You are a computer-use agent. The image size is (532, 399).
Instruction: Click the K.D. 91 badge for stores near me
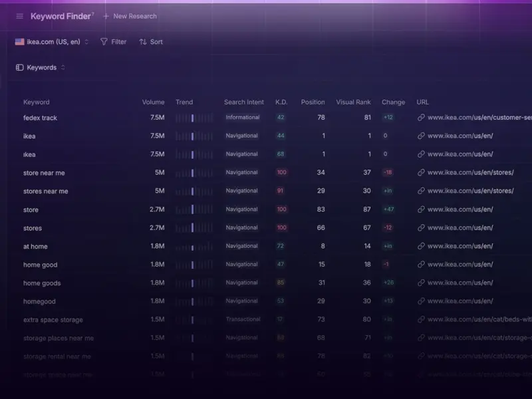point(280,191)
